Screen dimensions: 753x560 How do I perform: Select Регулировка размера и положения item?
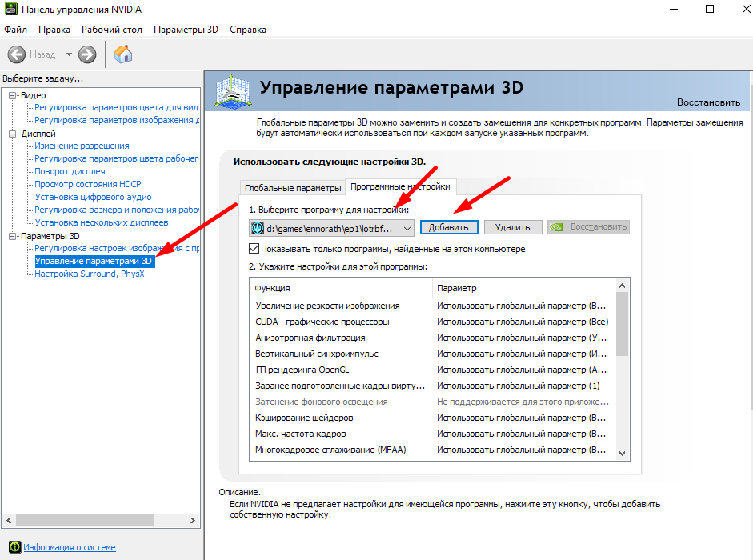coord(117,210)
